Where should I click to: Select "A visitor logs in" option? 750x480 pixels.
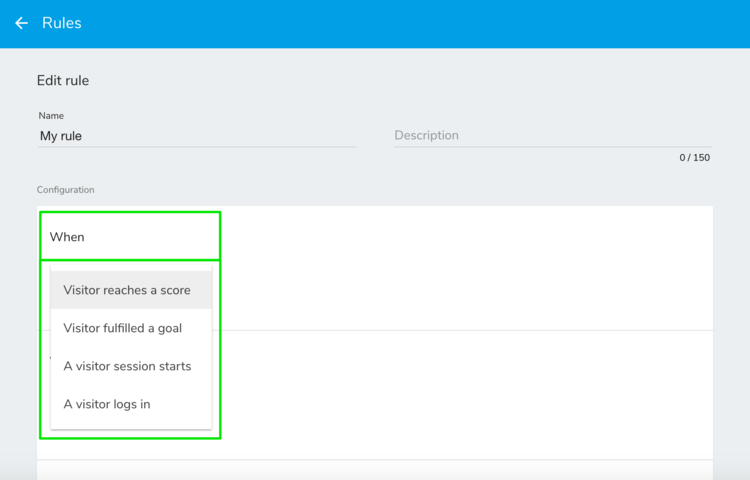click(x=131, y=404)
